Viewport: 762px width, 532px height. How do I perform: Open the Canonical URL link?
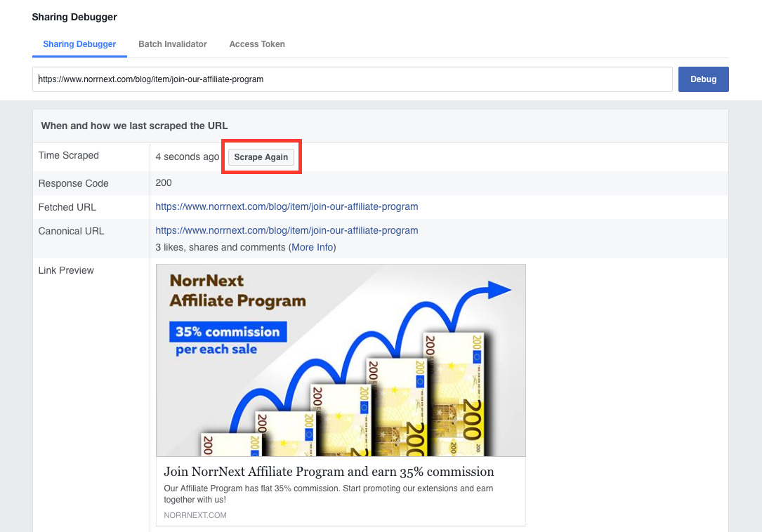pyautogui.click(x=287, y=230)
